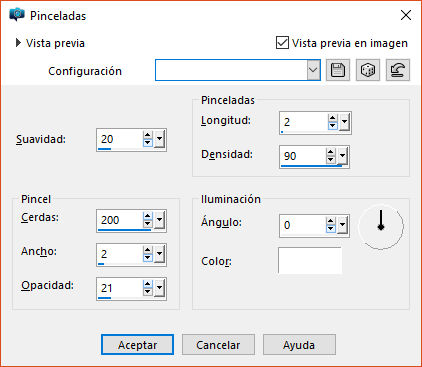Open the Configuración presets dropdown
The image size is (422, 367).
(x=313, y=70)
